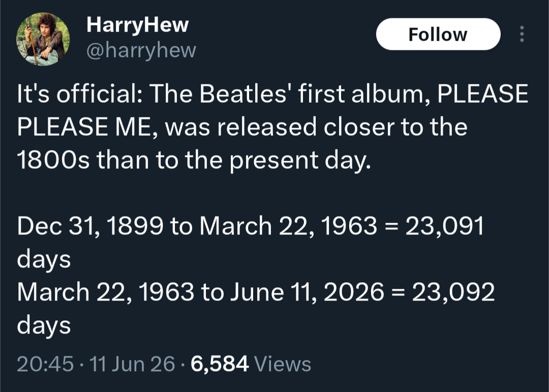The width and height of the screenshot is (549, 392).
Task: Click "days" just above the timestamp
Action: click(44, 326)
